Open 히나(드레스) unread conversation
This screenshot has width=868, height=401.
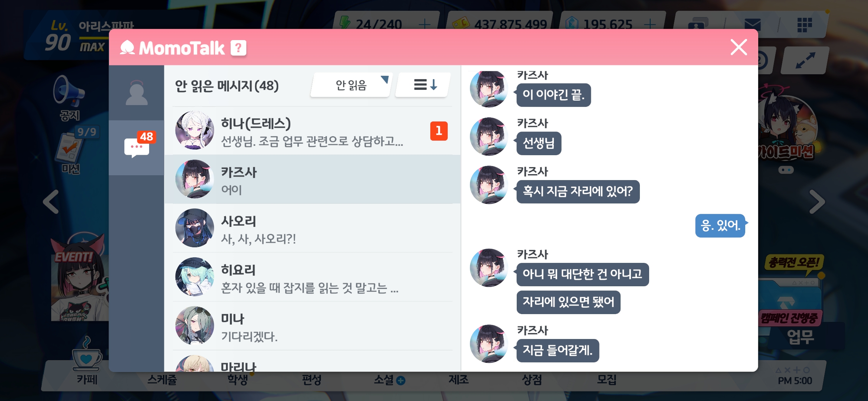312,131
